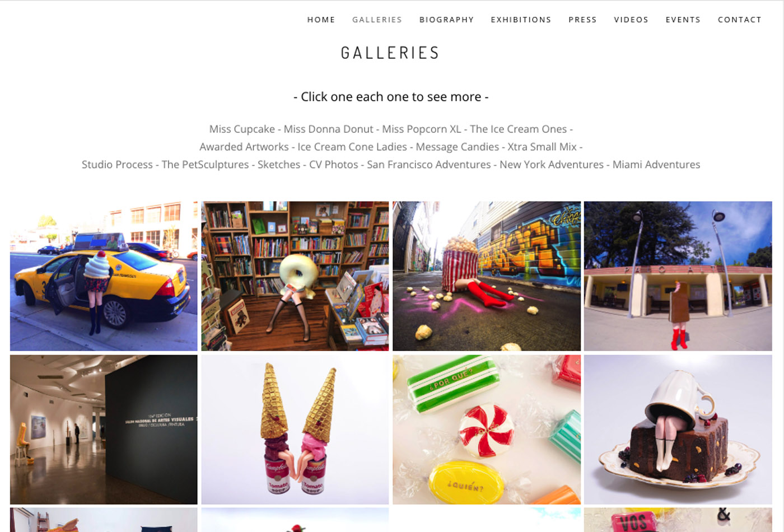The height and width of the screenshot is (532, 784).
Task: Click the New York Adventures link
Action: [552, 165]
